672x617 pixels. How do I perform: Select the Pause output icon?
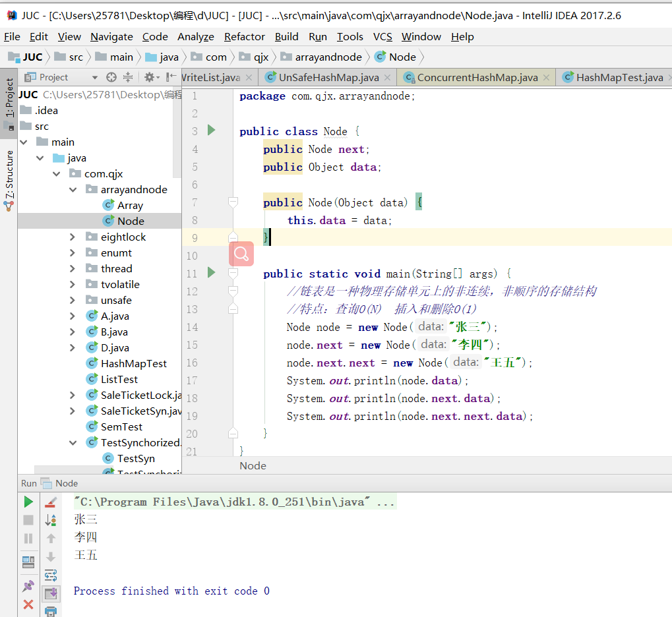28,538
